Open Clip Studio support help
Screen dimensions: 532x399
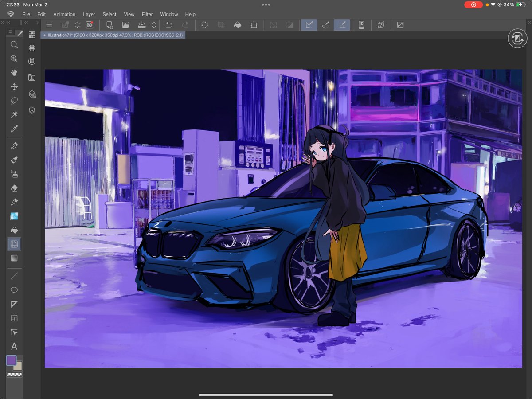click(x=381, y=25)
